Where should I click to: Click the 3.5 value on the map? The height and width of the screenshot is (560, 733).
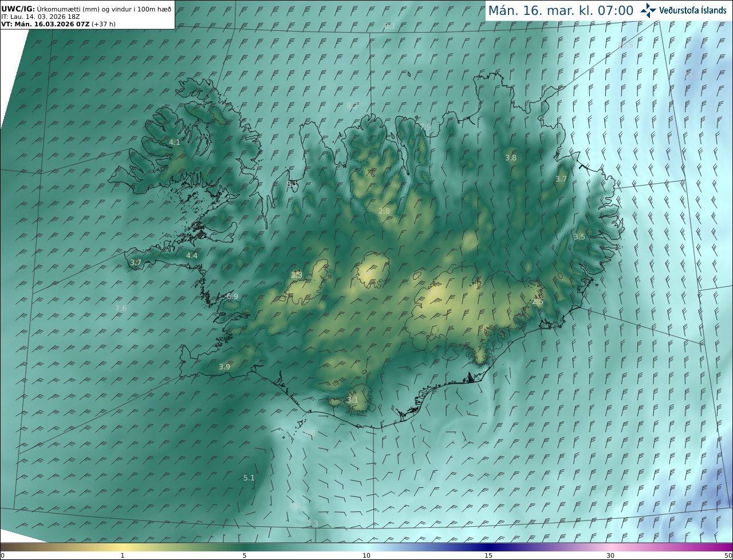click(580, 236)
